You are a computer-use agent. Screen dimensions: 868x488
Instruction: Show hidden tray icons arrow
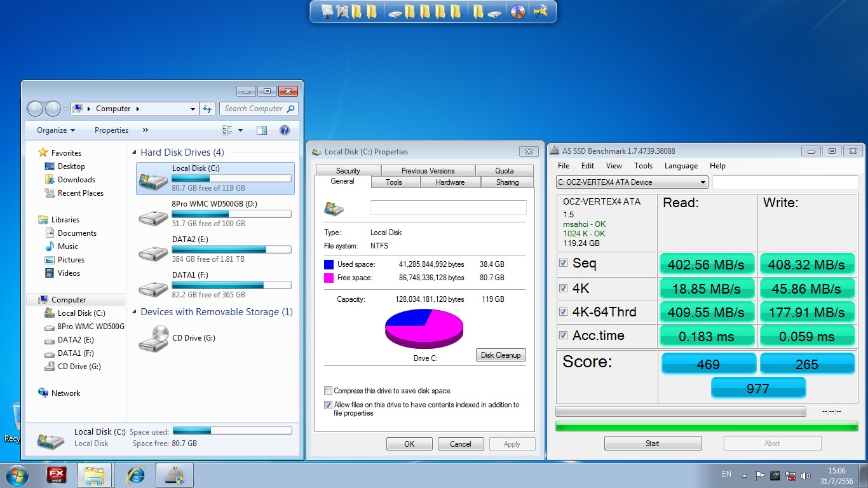(x=745, y=475)
